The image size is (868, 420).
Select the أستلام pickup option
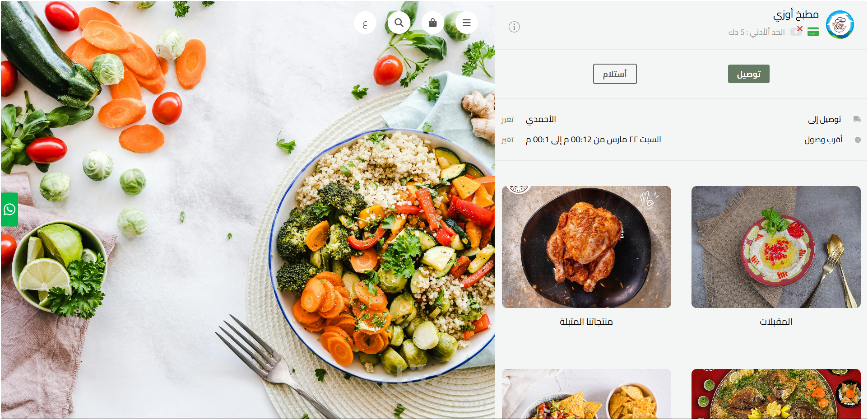point(615,74)
